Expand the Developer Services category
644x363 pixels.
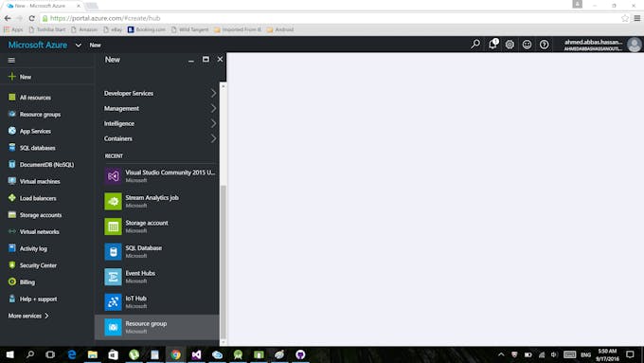(x=160, y=93)
